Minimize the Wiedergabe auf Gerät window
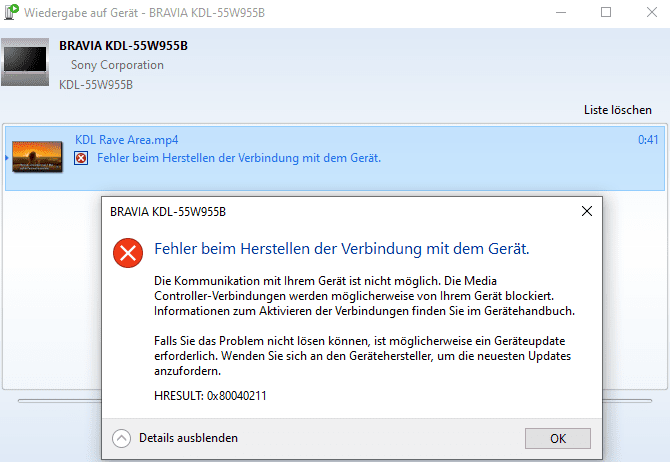Image resolution: width=670 pixels, height=462 pixels. click(561, 12)
